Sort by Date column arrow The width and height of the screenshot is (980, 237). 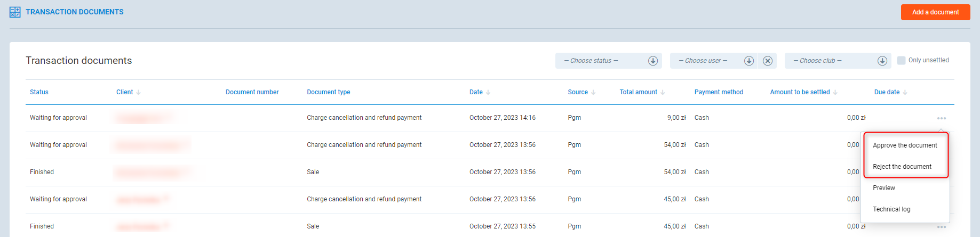488,93
